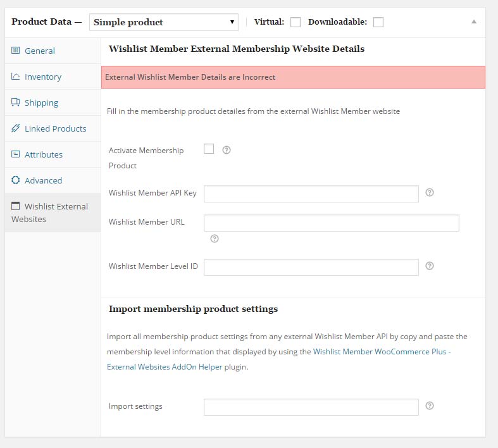Click 'Wishlist Member External Membership Website Details' heading
The height and width of the screenshot is (448, 498).
[x=236, y=49]
